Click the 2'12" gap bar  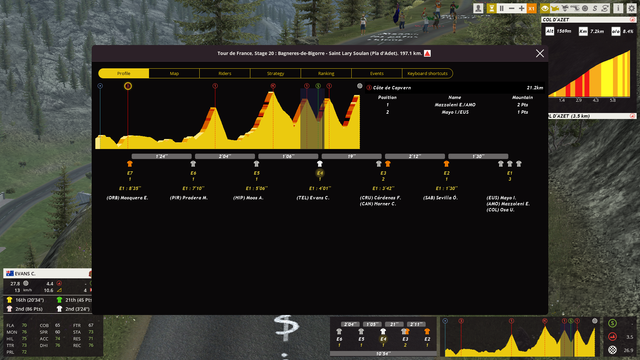point(415,156)
